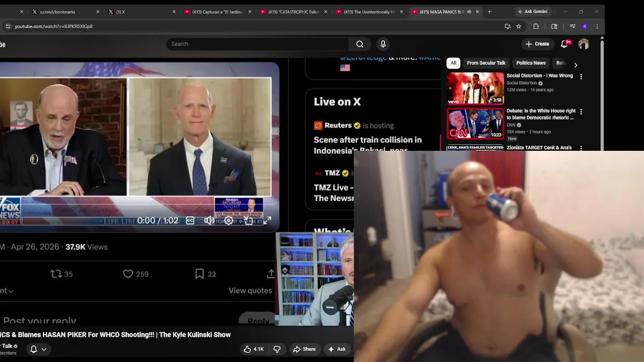Click the heart like icon showing 259

point(128,274)
